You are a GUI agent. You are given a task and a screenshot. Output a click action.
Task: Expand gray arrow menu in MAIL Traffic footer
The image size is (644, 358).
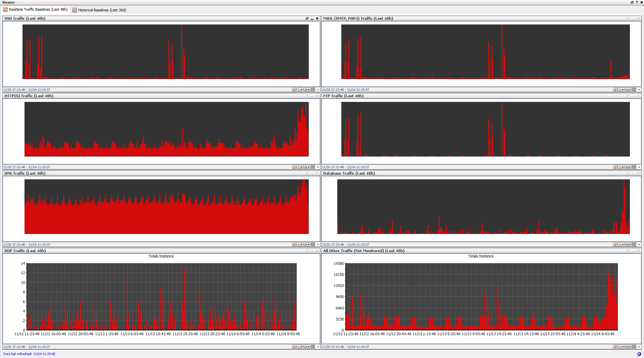639,90
